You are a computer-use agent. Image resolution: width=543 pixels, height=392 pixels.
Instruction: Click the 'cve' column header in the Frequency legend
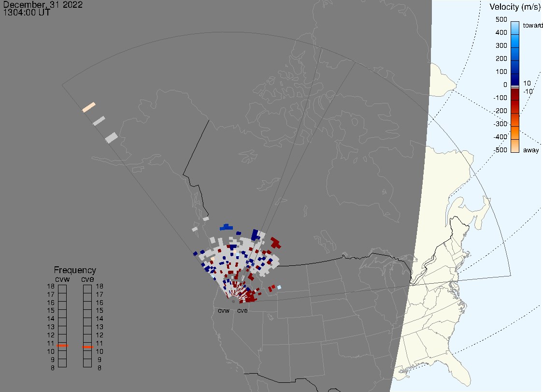[87, 279]
